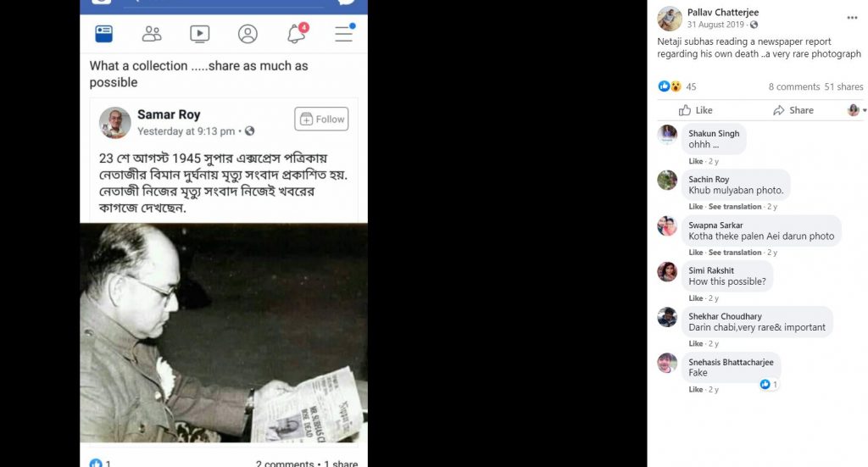The width and height of the screenshot is (868, 467).
Task: Open the three-dot post options menu
Action: [852, 19]
